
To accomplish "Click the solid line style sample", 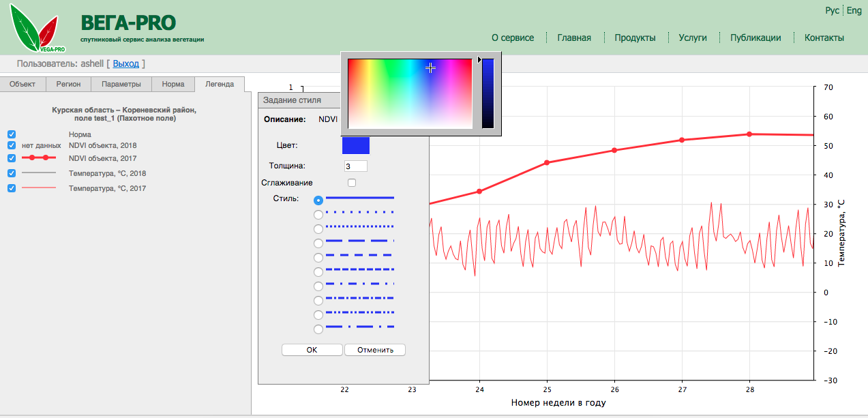I will pyautogui.click(x=359, y=198).
